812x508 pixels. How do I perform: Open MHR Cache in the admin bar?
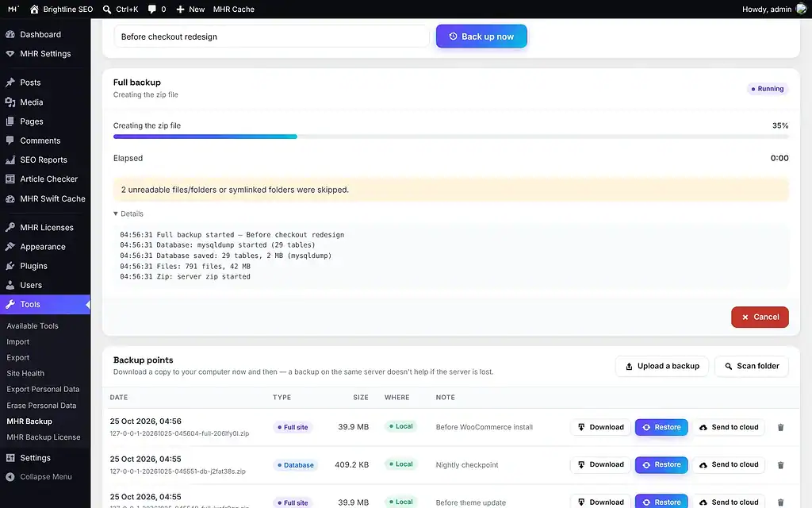234,10
